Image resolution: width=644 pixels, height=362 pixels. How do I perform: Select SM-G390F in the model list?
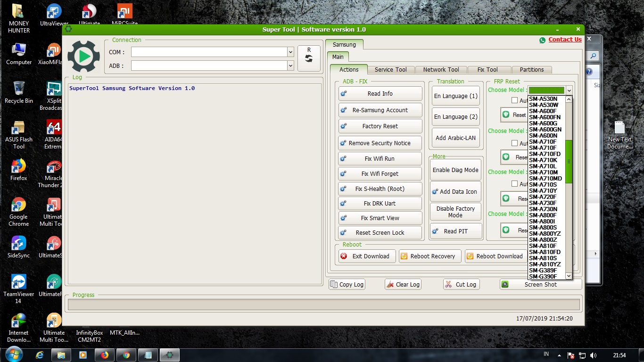546,277
